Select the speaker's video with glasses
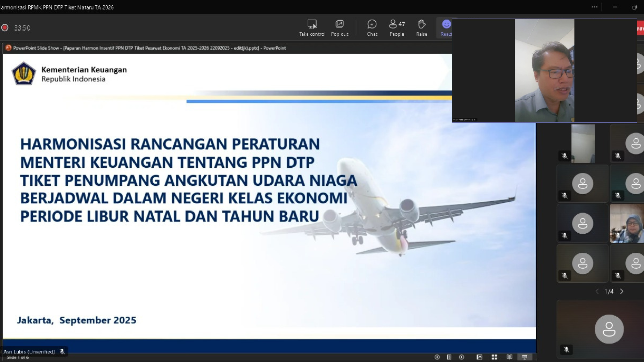This screenshot has height=362, width=644. pos(544,70)
